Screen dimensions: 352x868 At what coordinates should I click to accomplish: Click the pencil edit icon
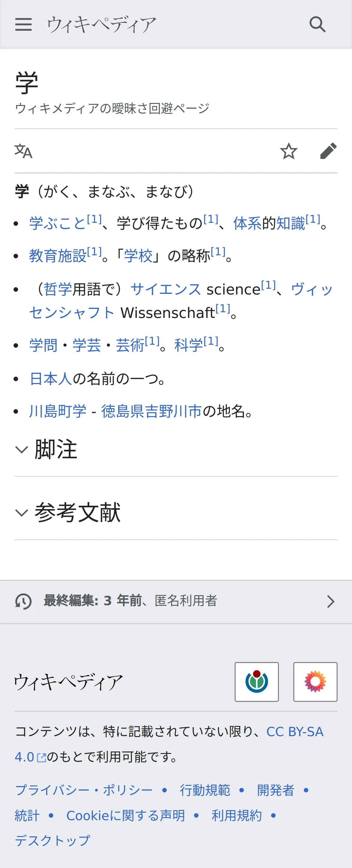pos(328,151)
